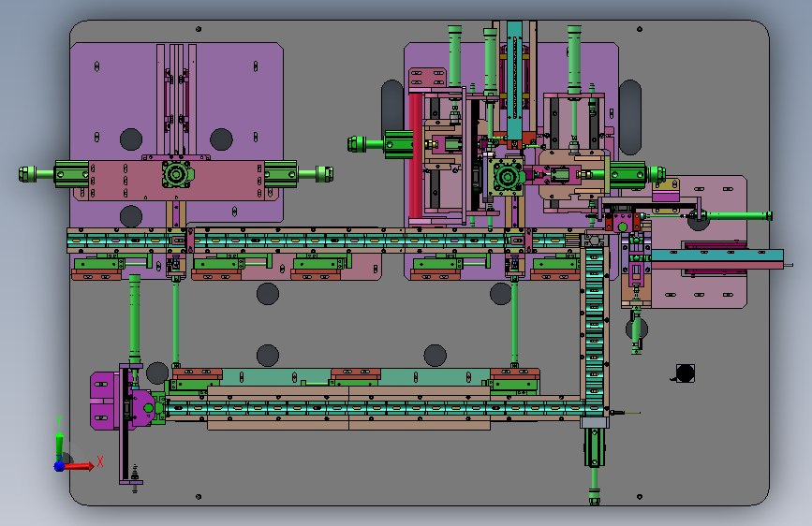Select the black square cutout on base plate
Viewport: 812px width, 526px height.
pyautogui.click(x=686, y=373)
